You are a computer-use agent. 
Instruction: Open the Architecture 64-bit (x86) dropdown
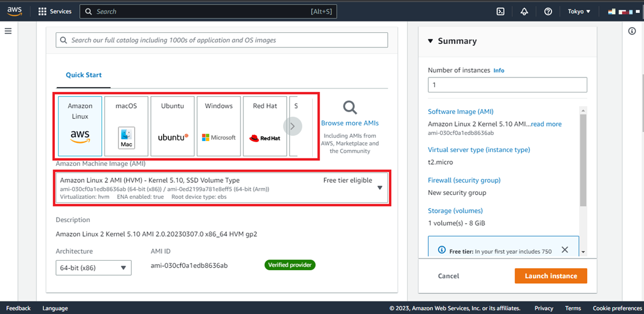(94, 268)
